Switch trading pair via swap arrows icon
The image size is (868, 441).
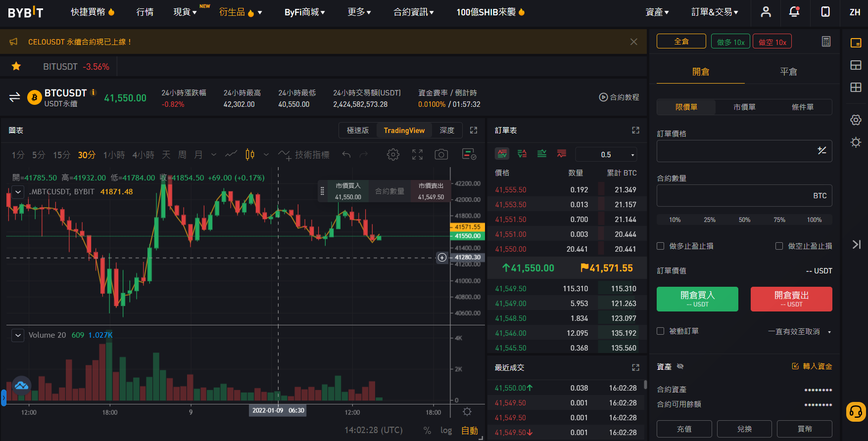click(x=15, y=97)
